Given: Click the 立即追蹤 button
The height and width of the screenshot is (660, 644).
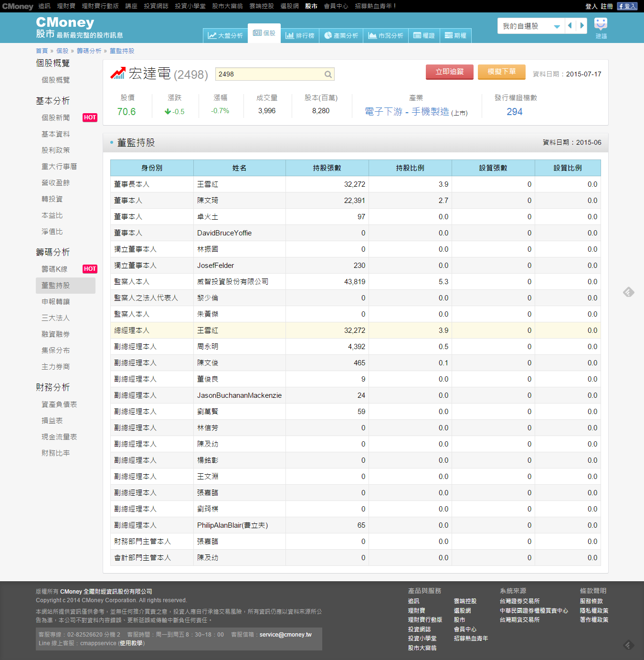Looking at the screenshot, I should [450, 72].
